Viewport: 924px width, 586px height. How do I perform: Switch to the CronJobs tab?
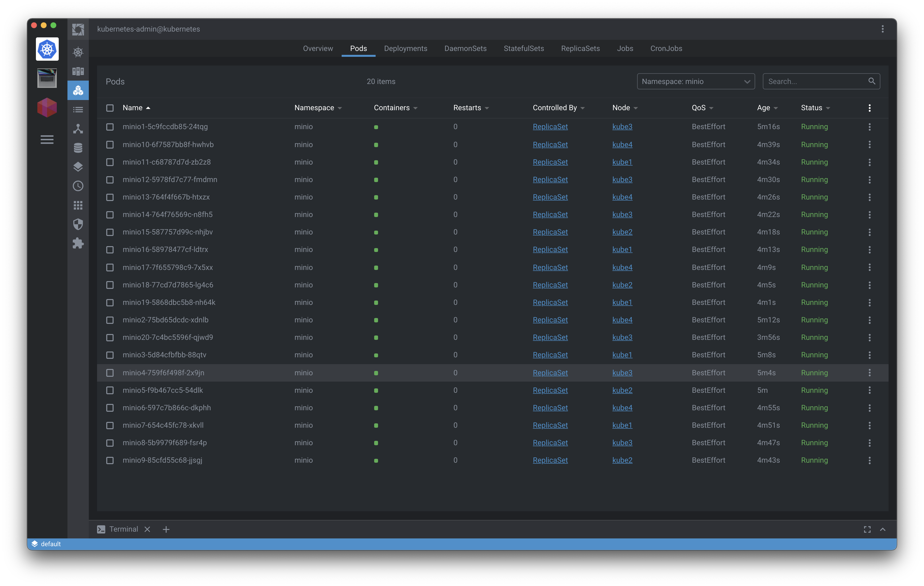click(x=666, y=48)
